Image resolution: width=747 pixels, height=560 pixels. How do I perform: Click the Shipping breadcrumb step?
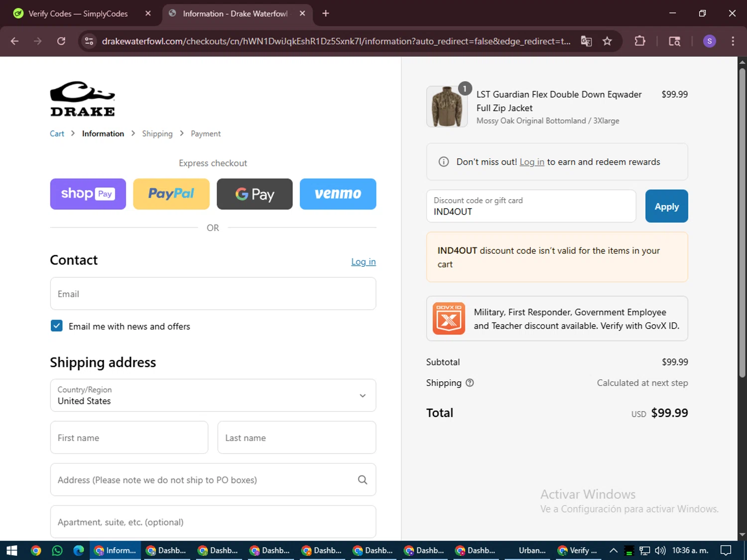click(157, 133)
